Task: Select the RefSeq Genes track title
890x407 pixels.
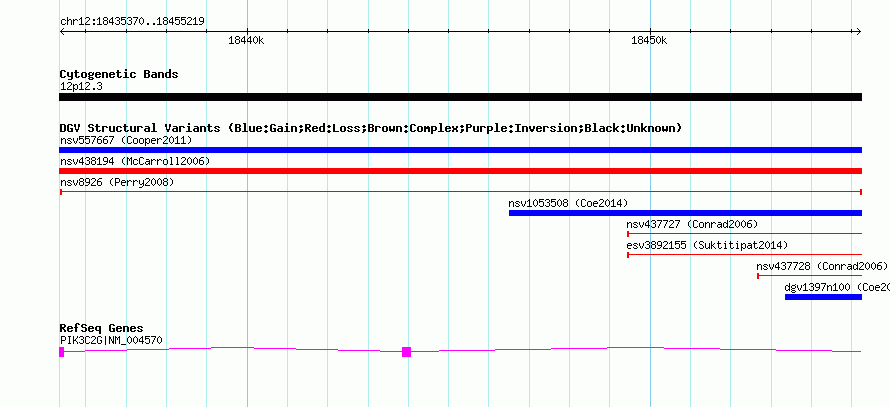Action: (x=102, y=329)
